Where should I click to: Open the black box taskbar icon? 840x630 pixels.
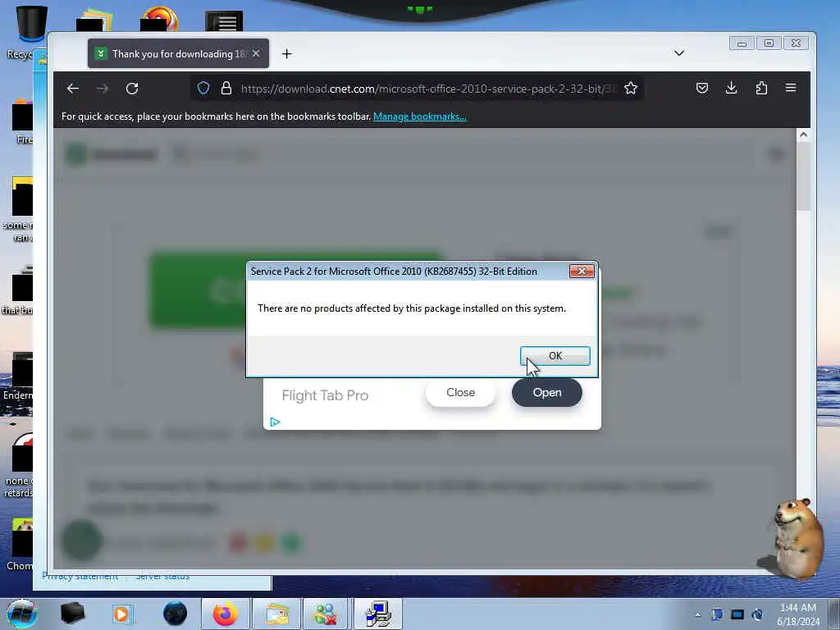(73, 614)
